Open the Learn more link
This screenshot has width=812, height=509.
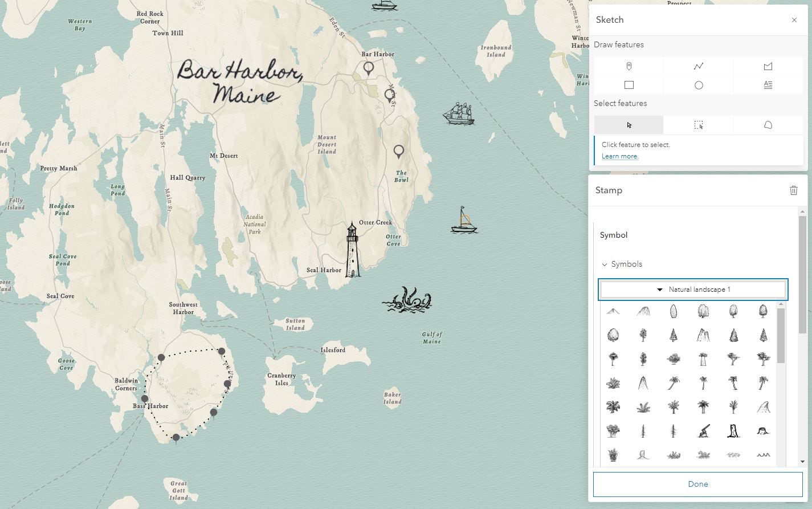[x=619, y=156]
